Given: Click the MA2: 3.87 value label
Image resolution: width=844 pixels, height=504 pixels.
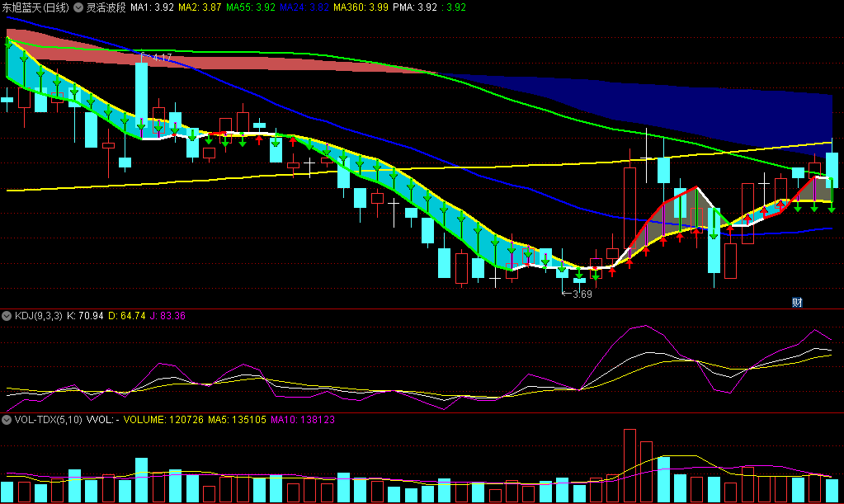Looking at the screenshot, I should (200, 7).
